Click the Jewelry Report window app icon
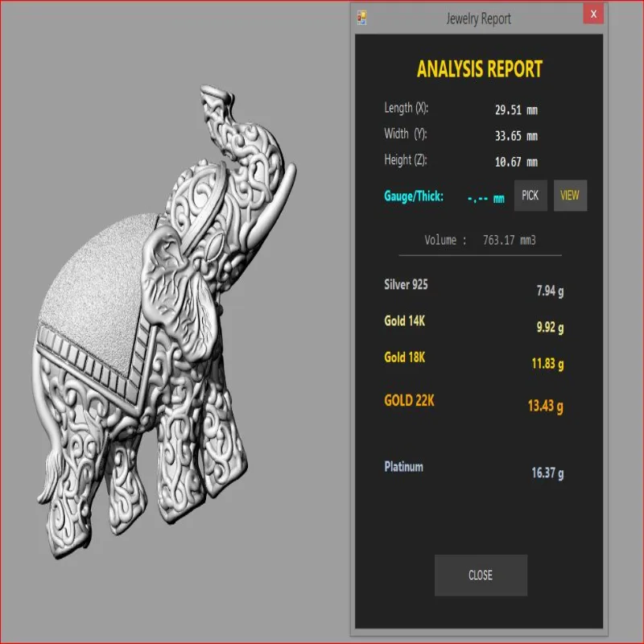 (x=361, y=18)
